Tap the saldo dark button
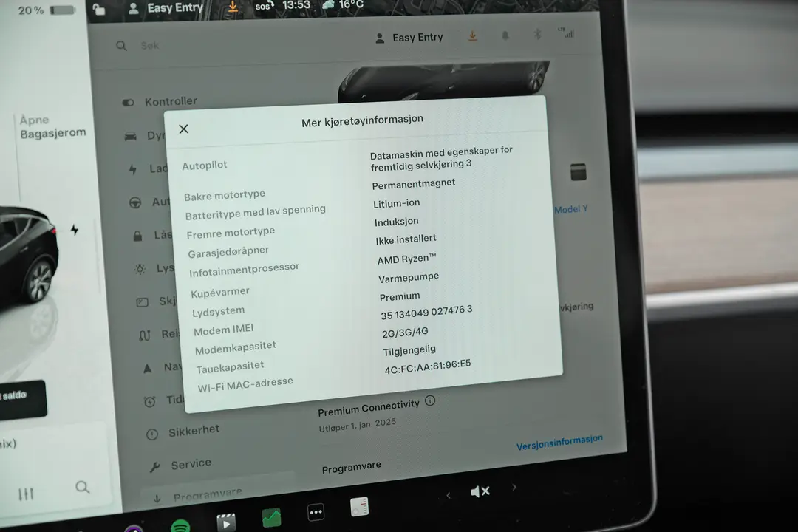Image resolution: width=798 pixels, height=532 pixels. pos(21,399)
